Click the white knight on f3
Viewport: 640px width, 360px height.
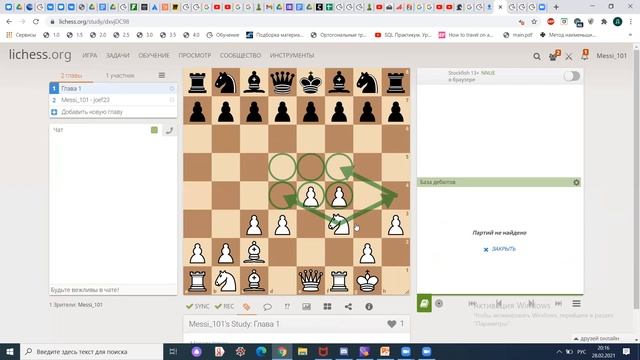point(339,224)
